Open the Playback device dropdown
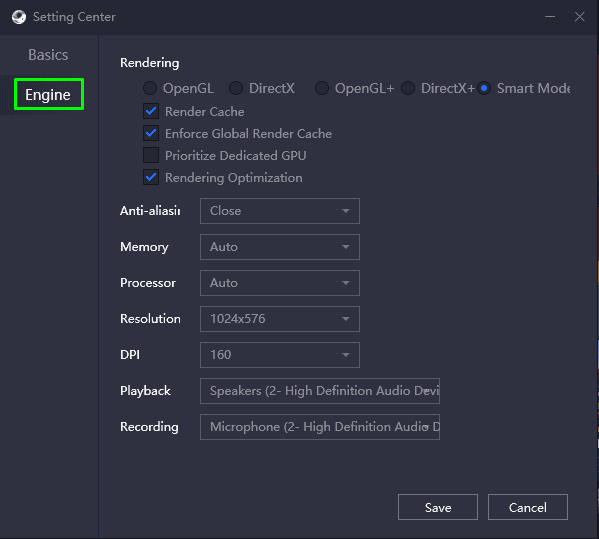 click(x=320, y=391)
